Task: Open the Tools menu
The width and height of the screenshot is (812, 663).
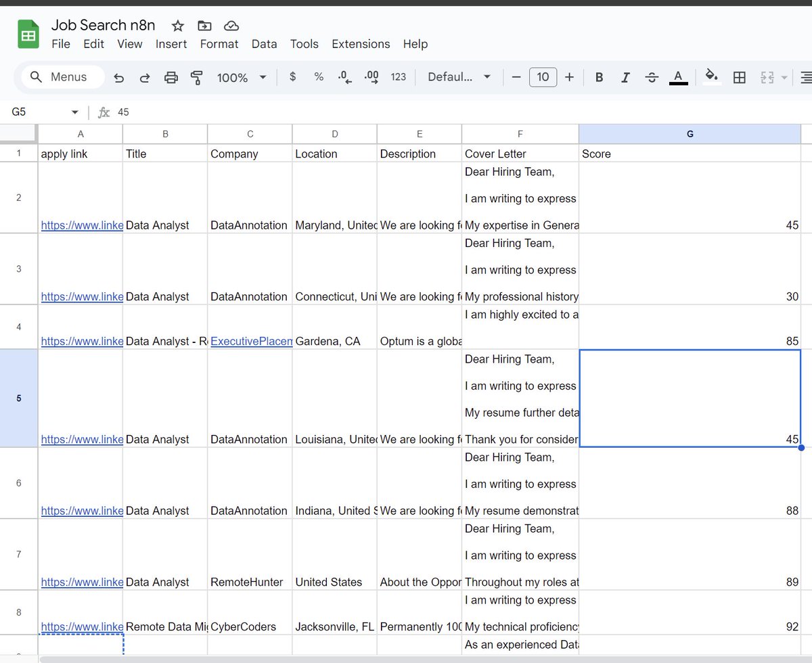Action: (304, 44)
